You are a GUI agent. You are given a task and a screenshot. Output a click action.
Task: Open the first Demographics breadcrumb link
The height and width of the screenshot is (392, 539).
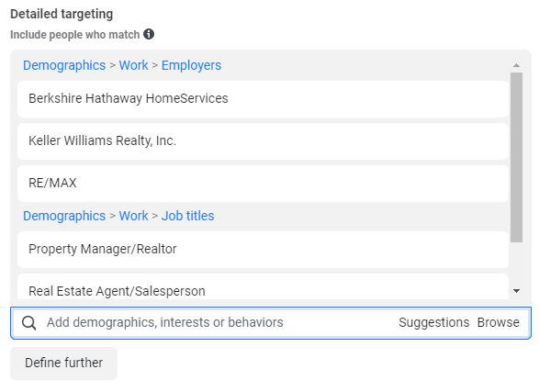coord(64,65)
